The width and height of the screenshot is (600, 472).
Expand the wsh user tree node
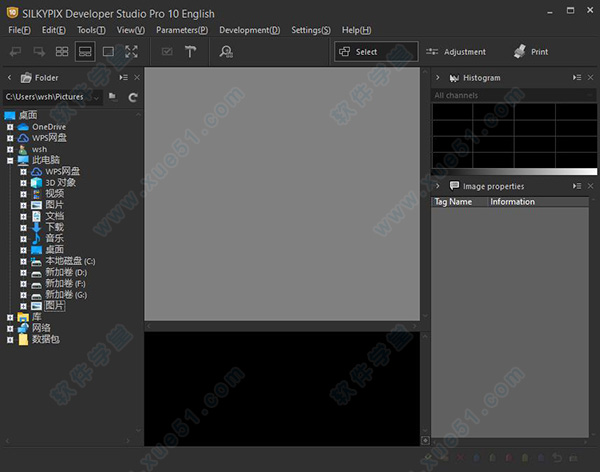point(10,149)
